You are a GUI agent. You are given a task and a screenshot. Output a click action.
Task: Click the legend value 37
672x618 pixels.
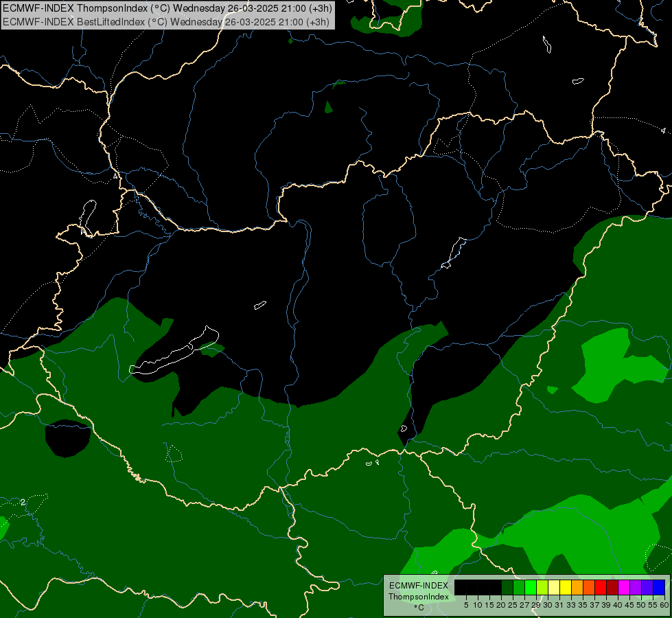(x=594, y=605)
